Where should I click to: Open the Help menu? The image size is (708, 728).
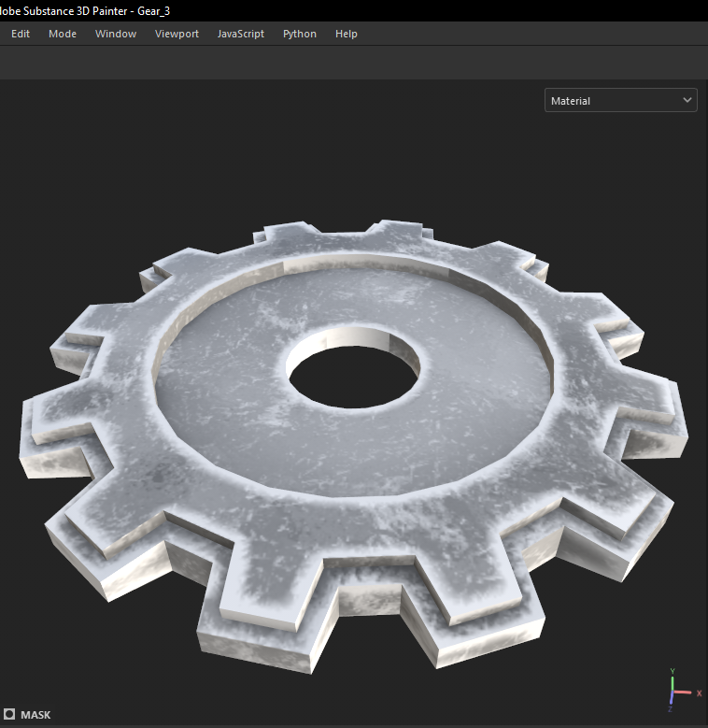347,34
